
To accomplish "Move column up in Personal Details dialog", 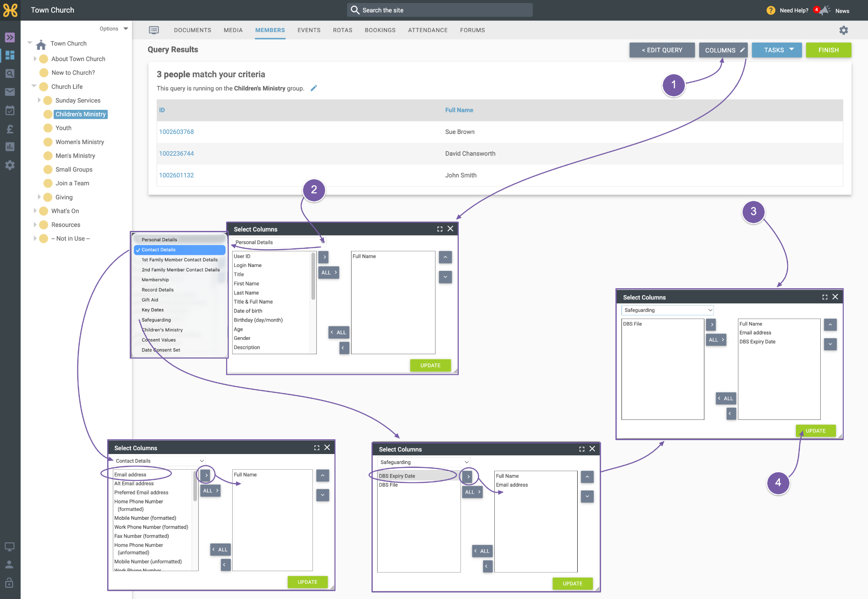I will pyautogui.click(x=445, y=257).
